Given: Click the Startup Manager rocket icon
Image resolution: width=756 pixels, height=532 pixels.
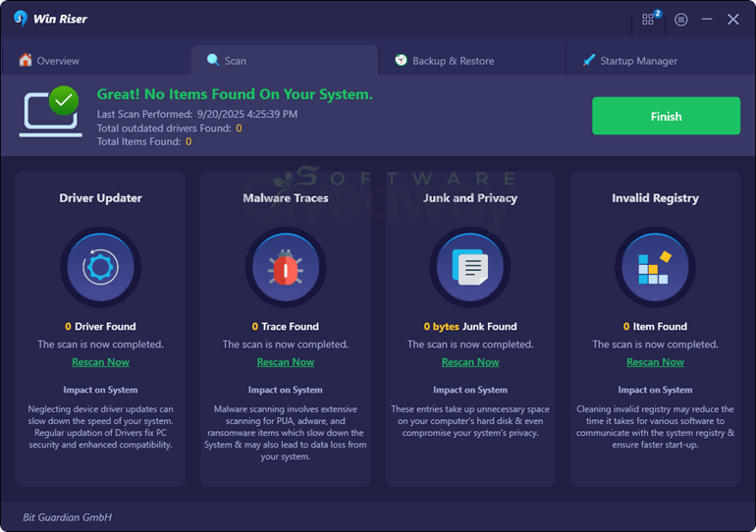Looking at the screenshot, I should [589, 60].
